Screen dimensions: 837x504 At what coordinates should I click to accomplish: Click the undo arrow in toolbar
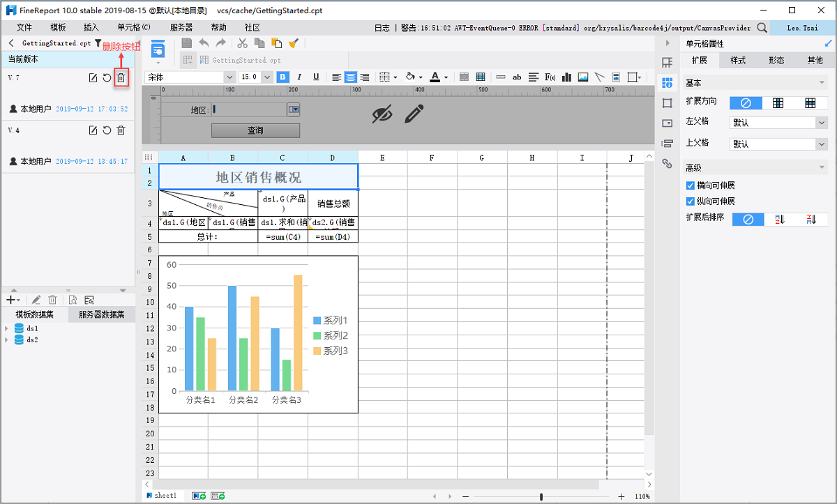click(204, 43)
